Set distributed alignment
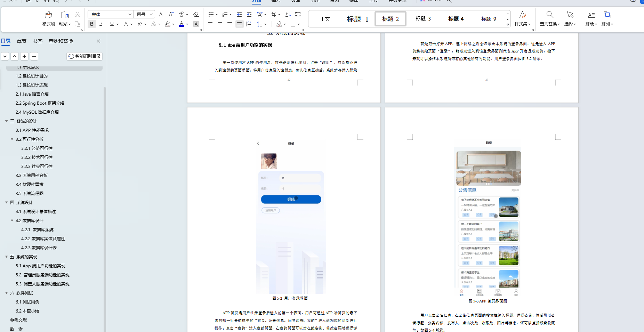Screen dimensions: 644x332 click(249, 24)
